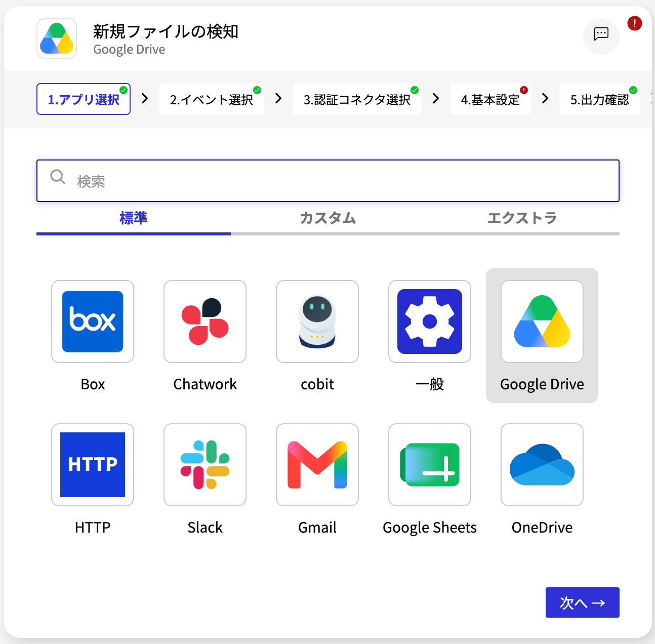655x644 pixels.
Task: Click the Chatwork label text
Action: (205, 384)
